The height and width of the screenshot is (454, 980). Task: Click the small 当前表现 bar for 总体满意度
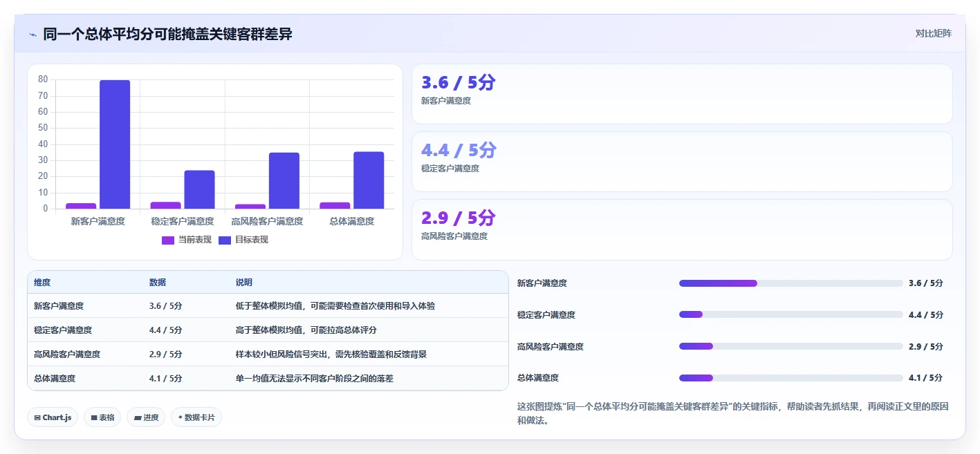coord(335,205)
